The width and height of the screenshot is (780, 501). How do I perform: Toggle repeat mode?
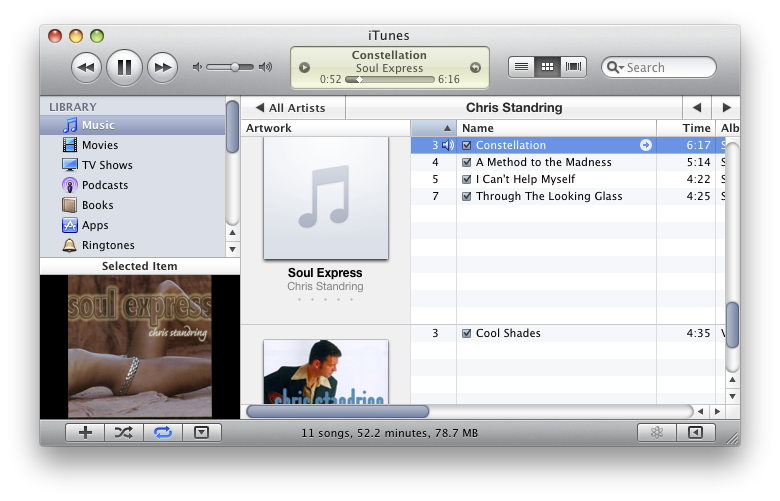pos(163,433)
